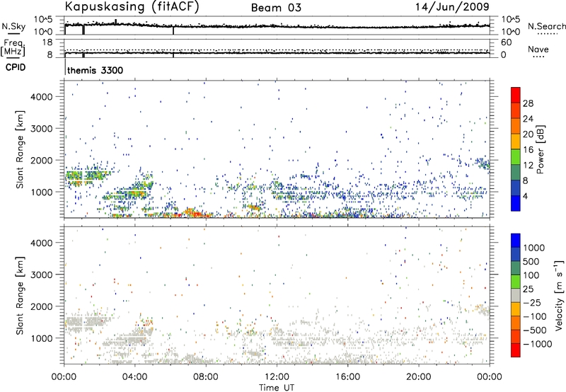The width and height of the screenshot is (566, 392).
Task: Click the "2000" tick of the velocity panel
Action: tap(41, 306)
